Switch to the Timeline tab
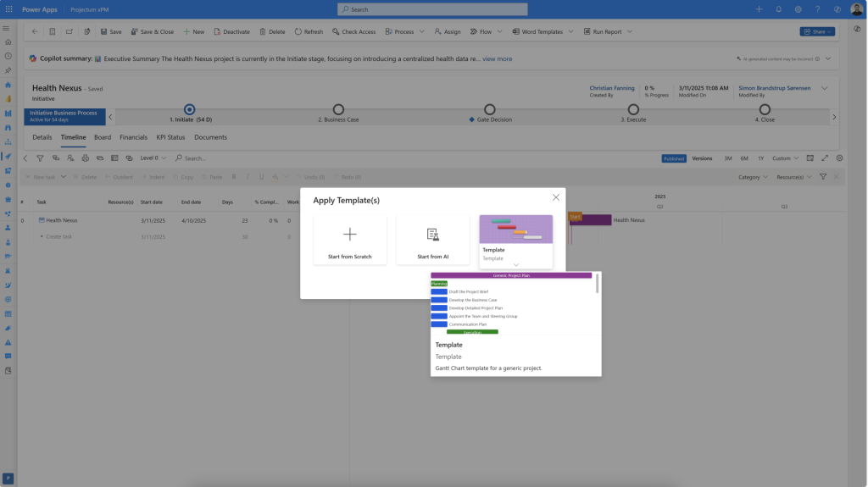The width and height of the screenshot is (868, 487). [73, 137]
